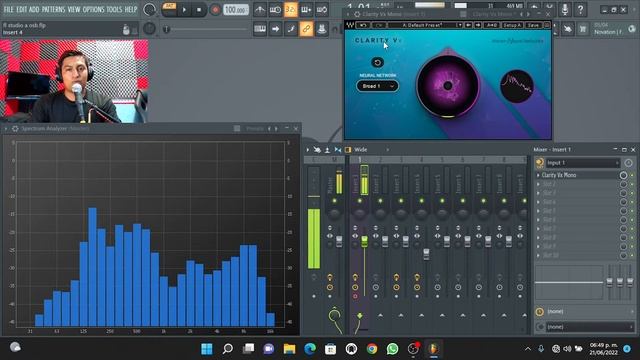Toggle the metronome icon

(260, 9)
